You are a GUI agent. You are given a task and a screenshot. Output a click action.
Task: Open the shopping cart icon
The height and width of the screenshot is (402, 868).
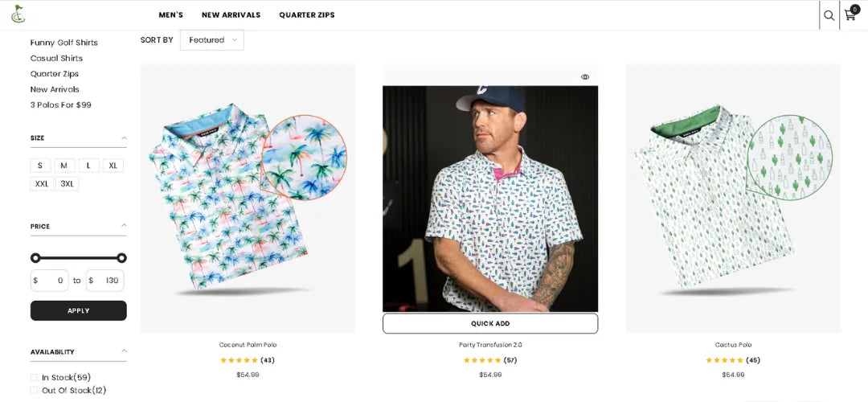click(850, 15)
